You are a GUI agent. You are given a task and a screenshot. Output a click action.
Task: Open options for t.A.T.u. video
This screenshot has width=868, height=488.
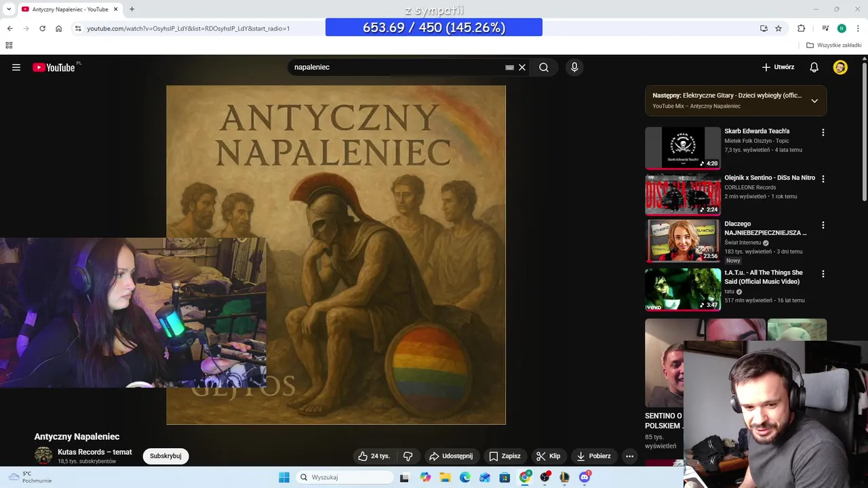tap(823, 274)
